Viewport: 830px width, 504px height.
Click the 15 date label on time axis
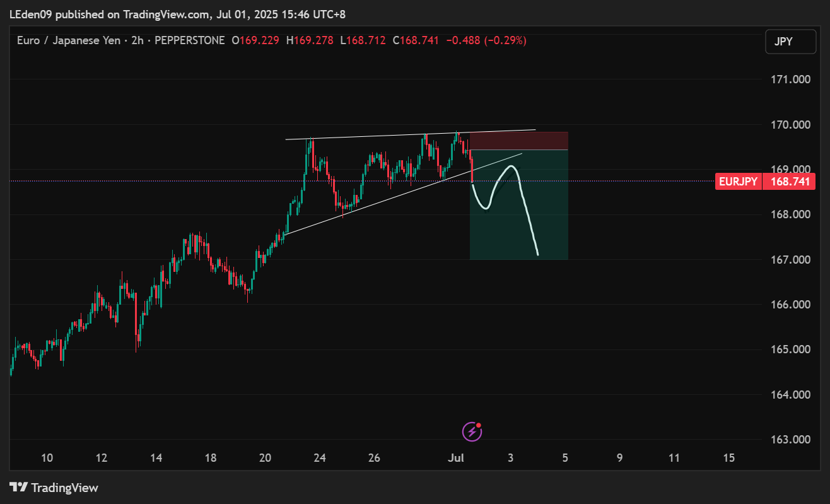coord(729,458)
